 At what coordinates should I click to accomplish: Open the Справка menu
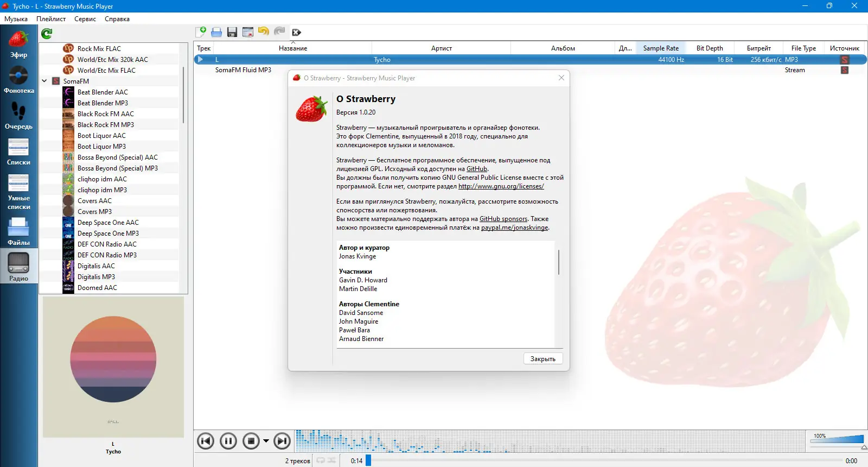(117, 19)
